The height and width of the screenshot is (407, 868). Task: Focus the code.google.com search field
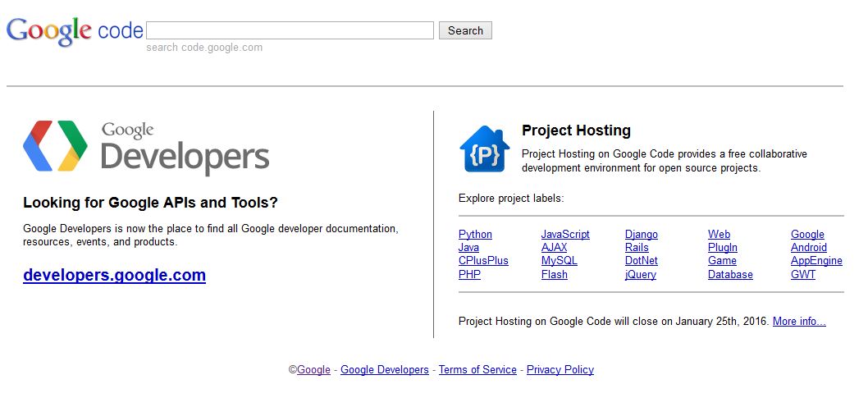click(x=290, y=30)
